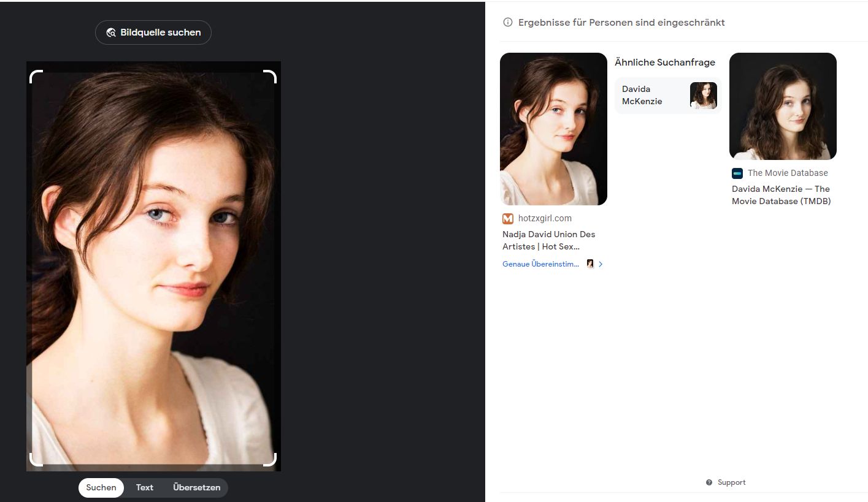Viewport: 868px width, 502px height.
Task: Open the Genaue Übereinstimmung link
Action: point(540,264)
